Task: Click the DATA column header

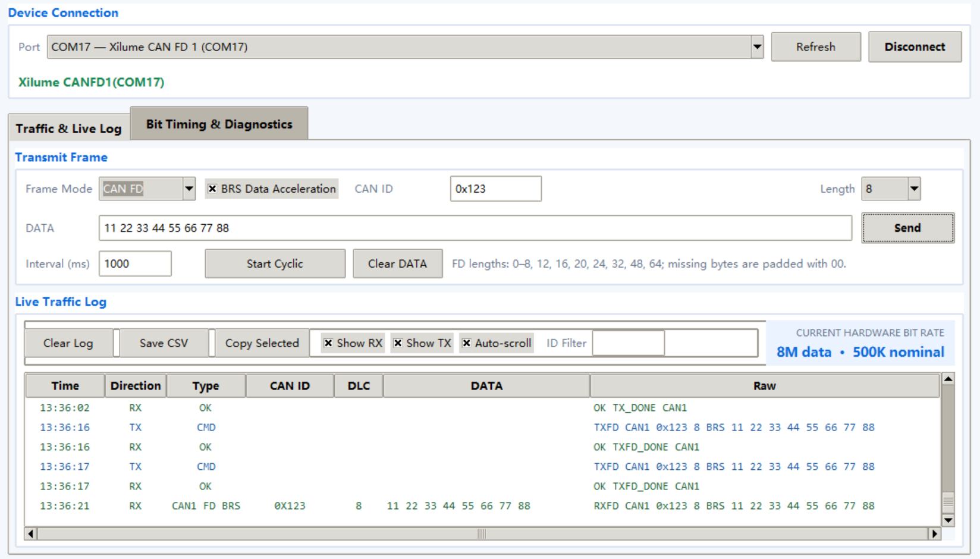Action: (486, 386)
